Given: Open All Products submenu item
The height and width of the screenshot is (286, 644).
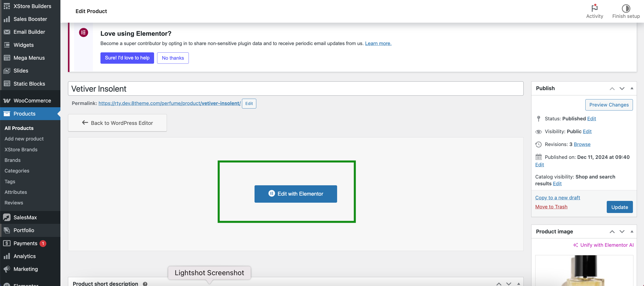Looking at the screenshot, I should [x=19, y=128].
